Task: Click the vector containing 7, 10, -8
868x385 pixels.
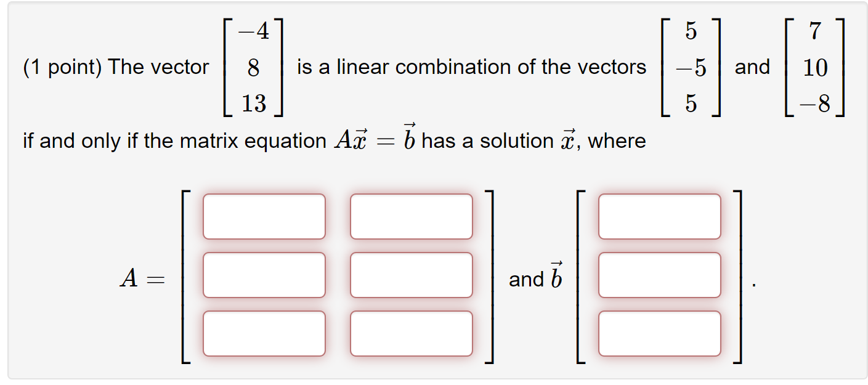Action: click(813, 67)
